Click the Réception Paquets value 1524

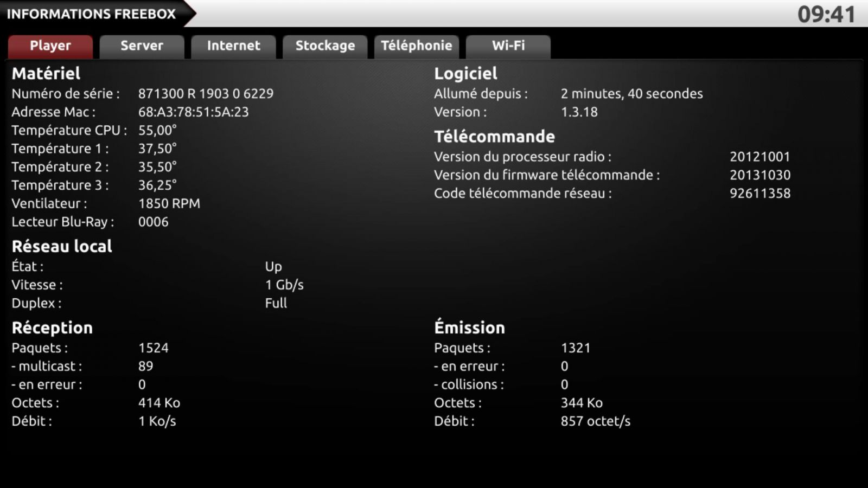[154, 348]
